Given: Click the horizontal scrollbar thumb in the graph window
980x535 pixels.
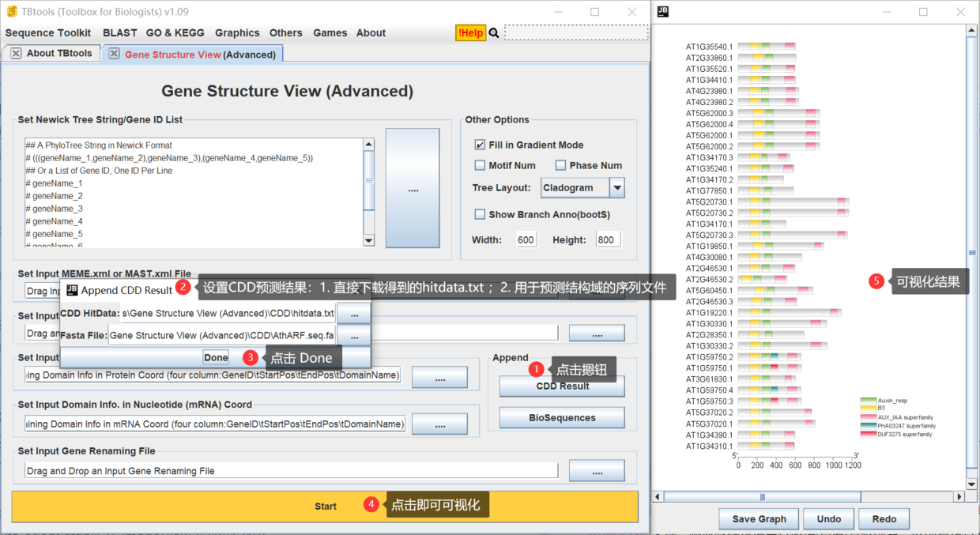Looking at the screenshot, I should coord(762,497).
